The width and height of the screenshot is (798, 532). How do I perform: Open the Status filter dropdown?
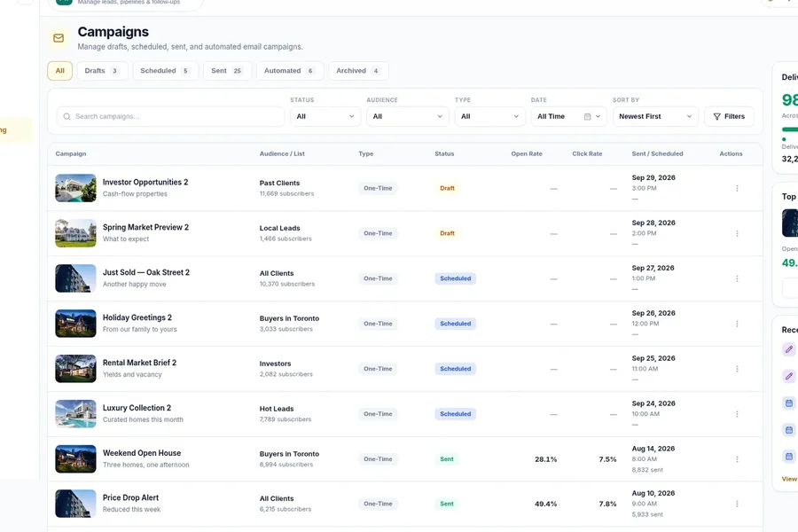click(325, 116)
